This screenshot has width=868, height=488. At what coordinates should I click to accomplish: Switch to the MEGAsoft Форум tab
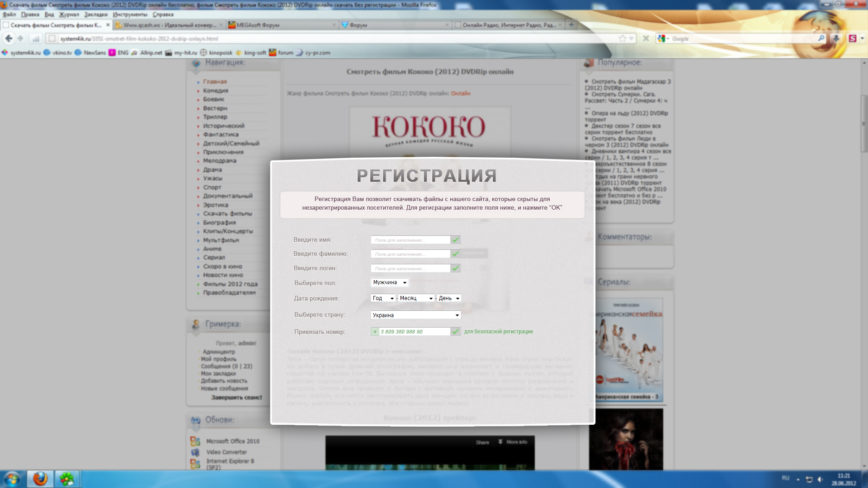click(x=282, y=25)
